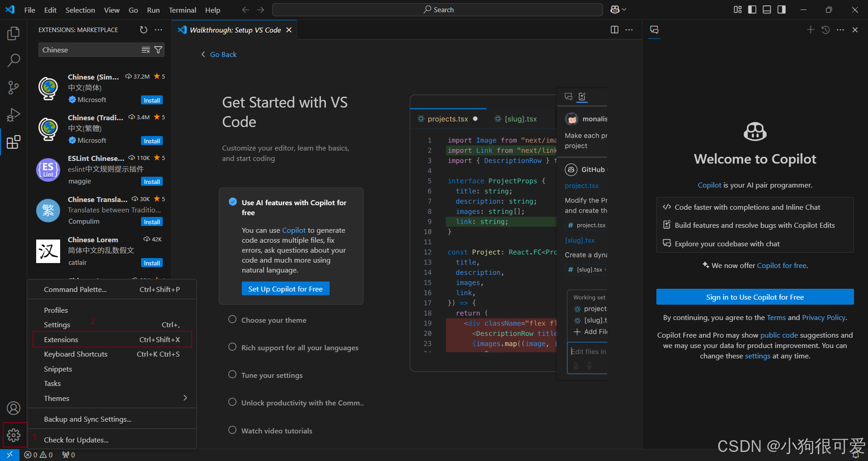Go forward with the navigation arrow

tap(260, 9)
